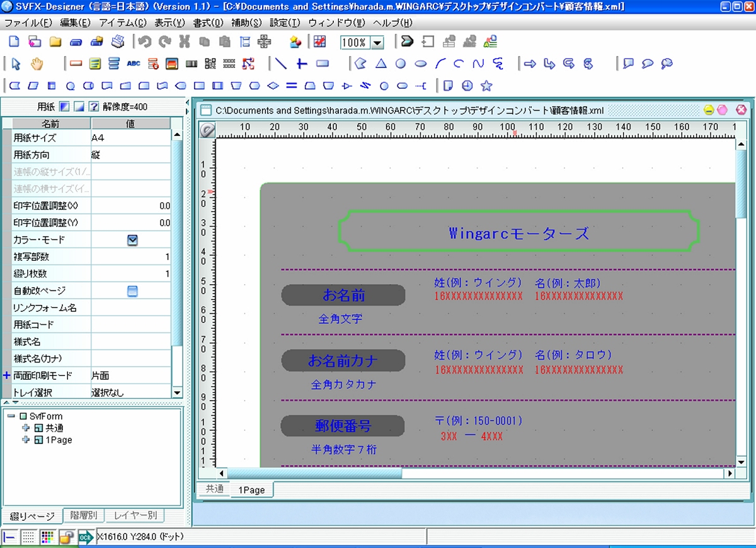Image resolution: width=756 pixels, height=548 pixels.
Task: Switch to the レイヤー別 tab
Action: (135, 516)
